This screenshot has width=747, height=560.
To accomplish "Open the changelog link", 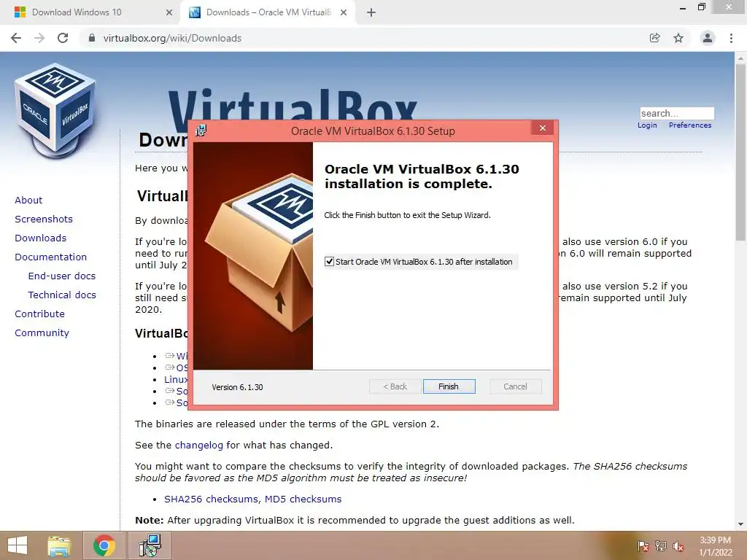I will (x=198, y=446).
